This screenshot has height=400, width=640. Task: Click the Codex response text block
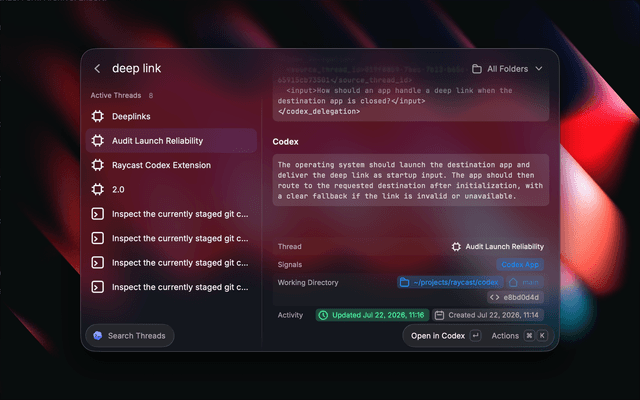411,180
